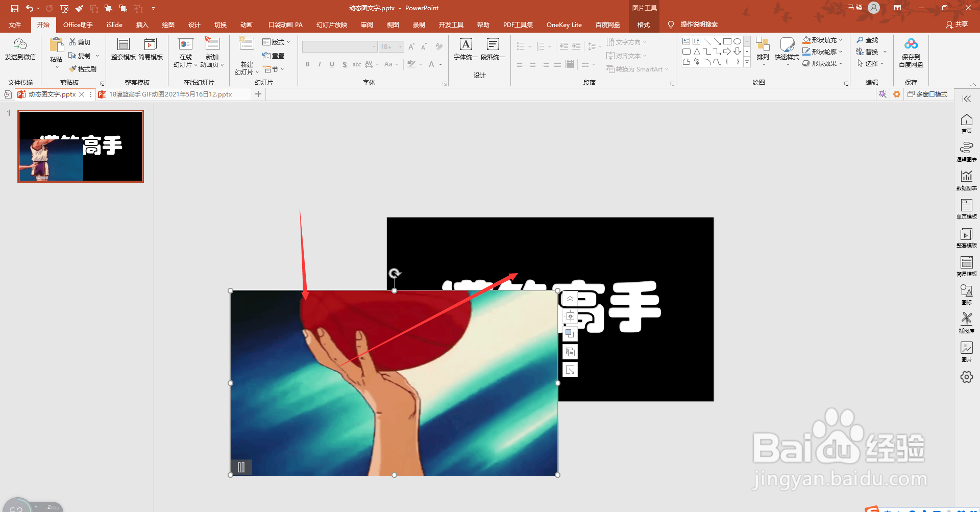Click the rotate handle above selected picture

[395, 274]
